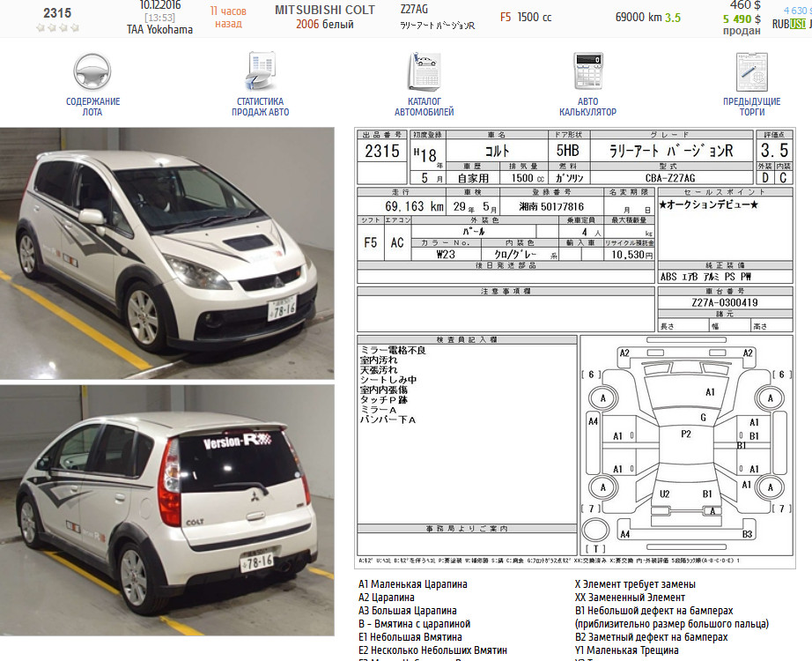Open the auto sales statistics icon
This screenshot has width=812, height=661.
coord(260,71)
